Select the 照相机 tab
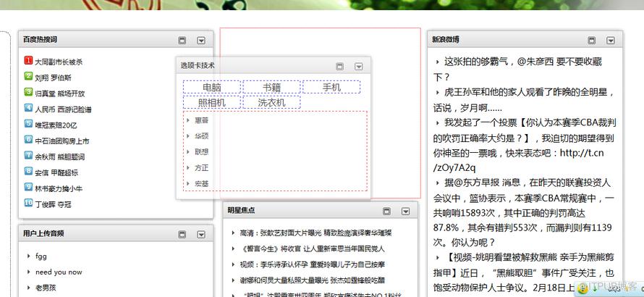 coord(212,102)
